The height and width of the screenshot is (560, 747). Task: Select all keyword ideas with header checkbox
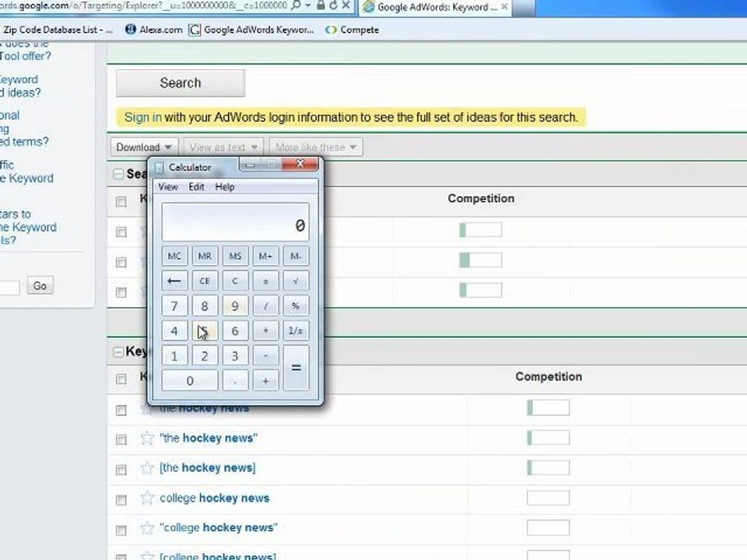[x=121, y=379]
